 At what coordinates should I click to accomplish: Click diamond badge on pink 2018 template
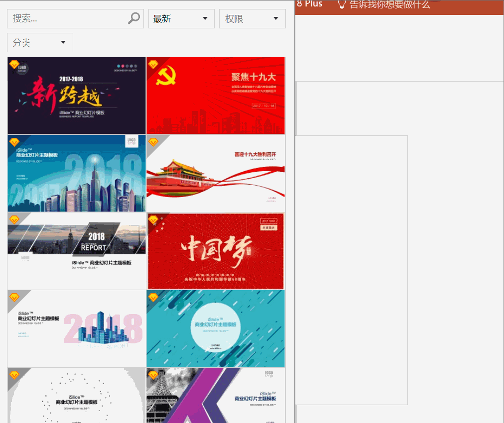[x=14, y=297]
